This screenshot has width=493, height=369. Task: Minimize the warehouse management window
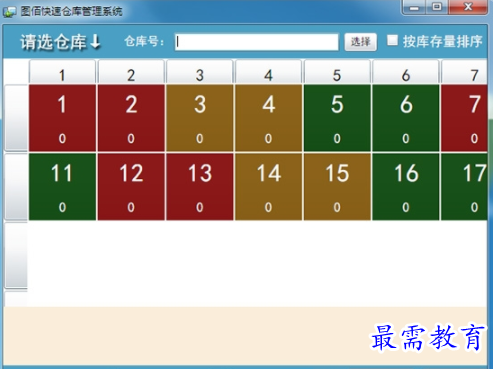point(414,7)
